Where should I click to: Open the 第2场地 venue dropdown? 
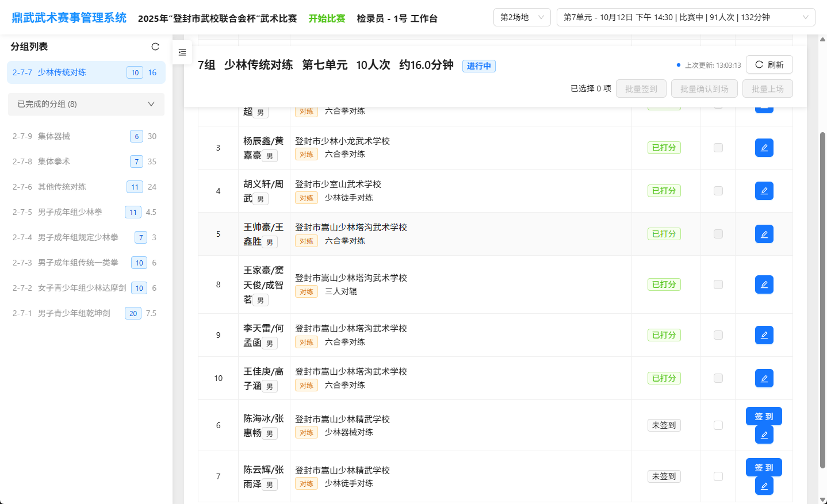tap(522, 17)
